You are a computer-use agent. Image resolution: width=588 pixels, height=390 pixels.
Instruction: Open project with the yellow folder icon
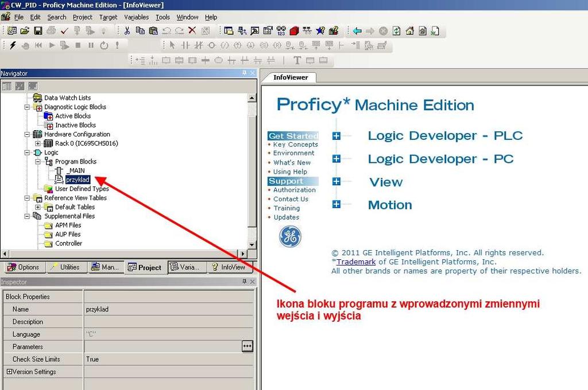pyautogui.click(x=25, y=31)
